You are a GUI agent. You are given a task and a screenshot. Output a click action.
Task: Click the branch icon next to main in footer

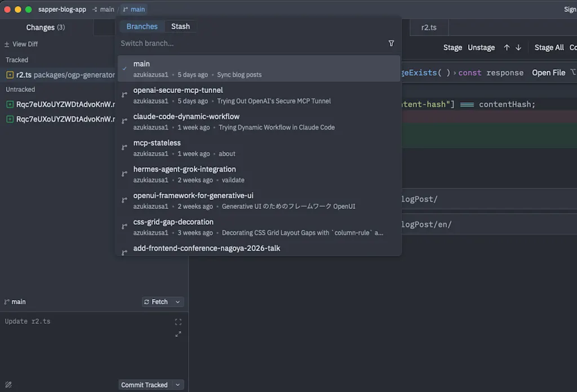tap(7, 302)
